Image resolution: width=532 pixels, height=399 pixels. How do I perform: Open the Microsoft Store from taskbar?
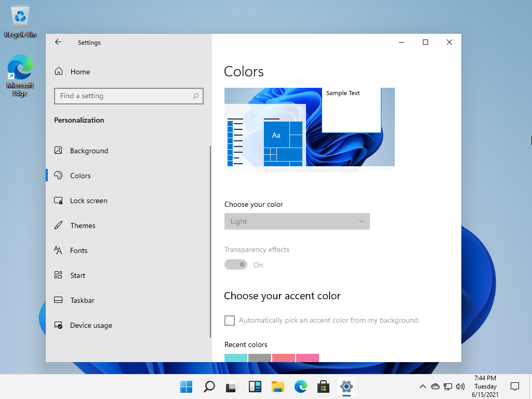(x=324, y=387)
